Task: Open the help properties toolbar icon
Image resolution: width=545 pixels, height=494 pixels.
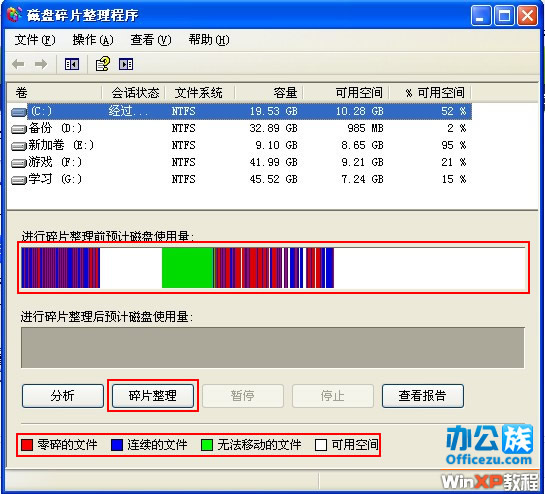Action: click(103, 64)
